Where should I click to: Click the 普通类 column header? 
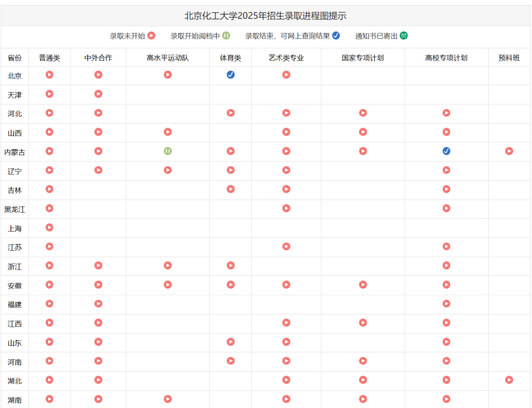point(50,58)
